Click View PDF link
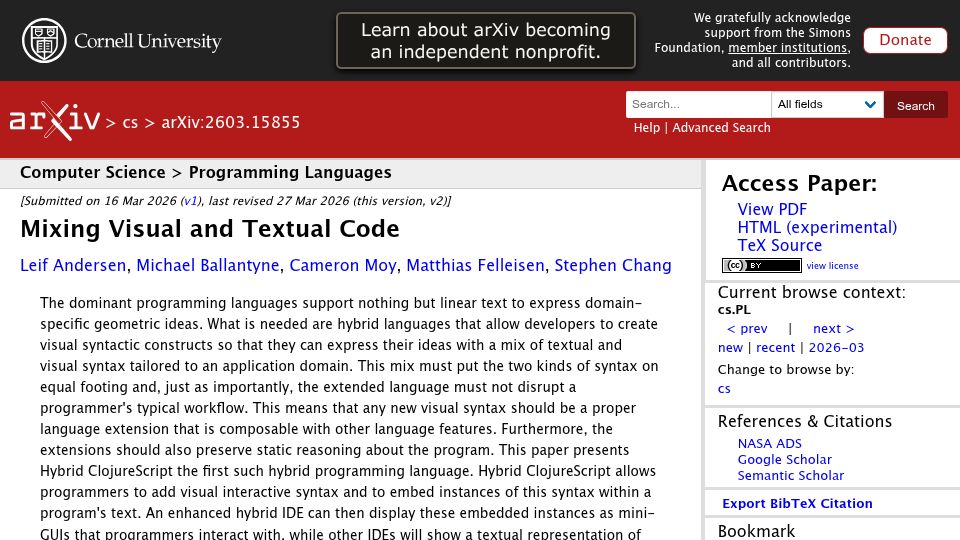This screenshot has height=540, width=960. [772, 209]
